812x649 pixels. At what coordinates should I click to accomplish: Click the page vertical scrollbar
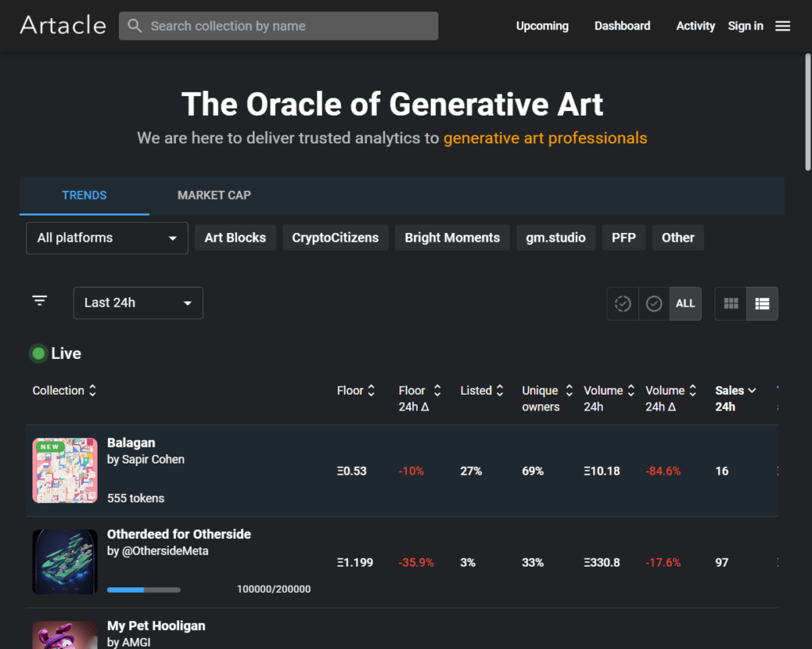pyautogui.click(x=807, y=112)
